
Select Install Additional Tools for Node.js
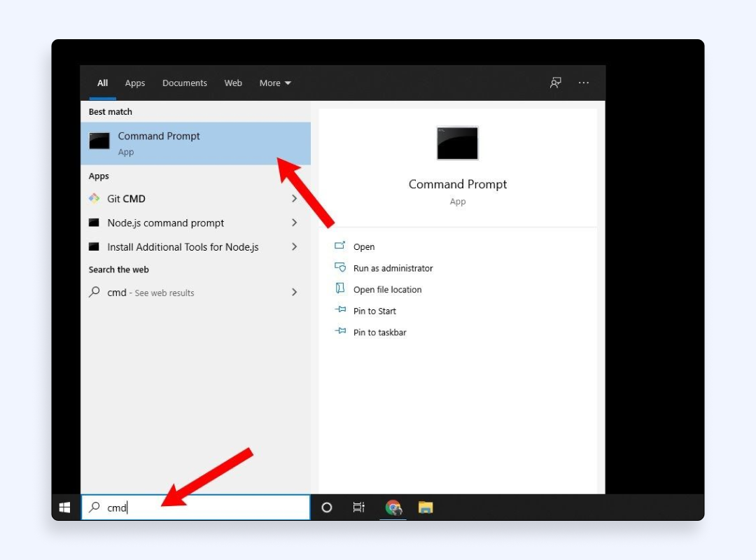(x=195, y=246)
